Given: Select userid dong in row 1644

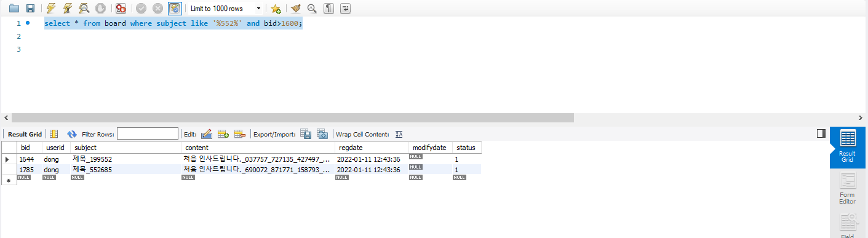Looking at the screenshot, I should (56, 159).
